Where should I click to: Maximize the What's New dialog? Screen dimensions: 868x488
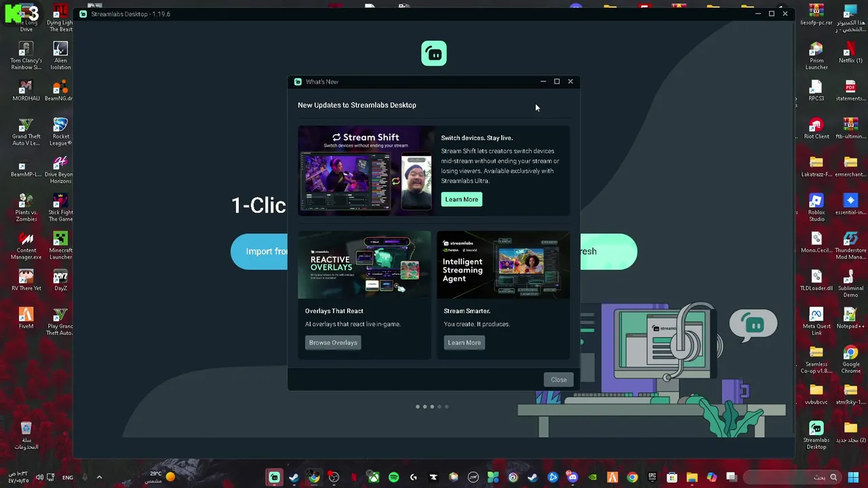click(557, 81)
